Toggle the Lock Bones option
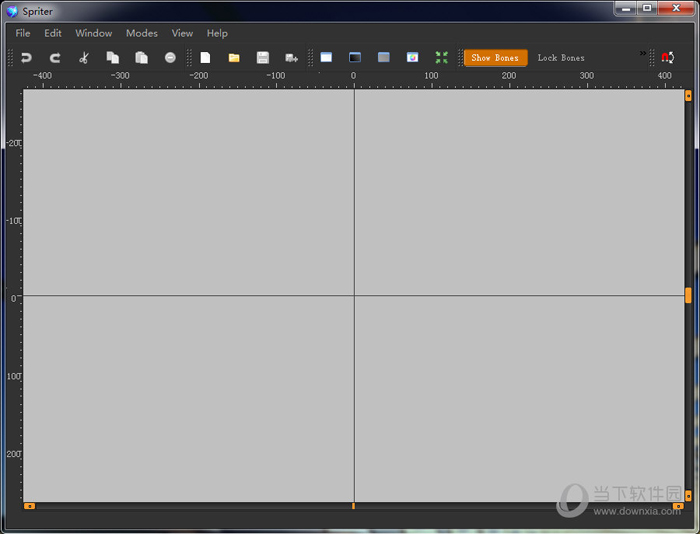 coord(561,58)
